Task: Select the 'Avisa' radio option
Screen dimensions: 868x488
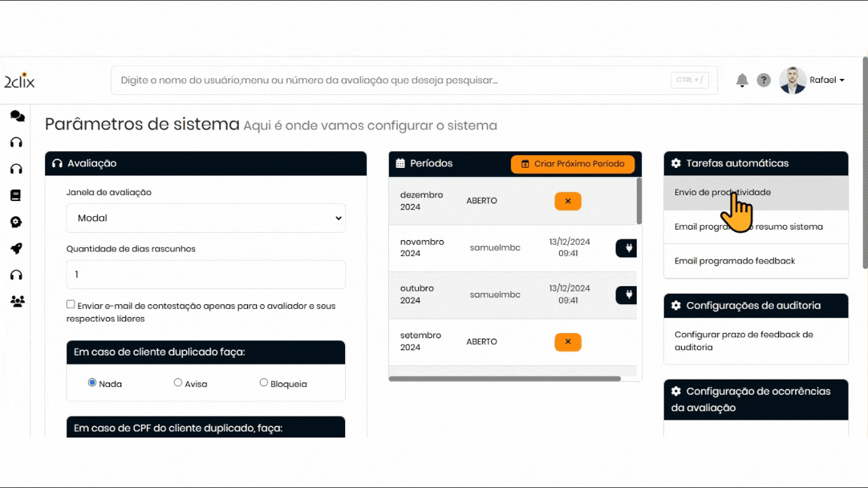Action: pyautogui.click(x=178, y=383)
